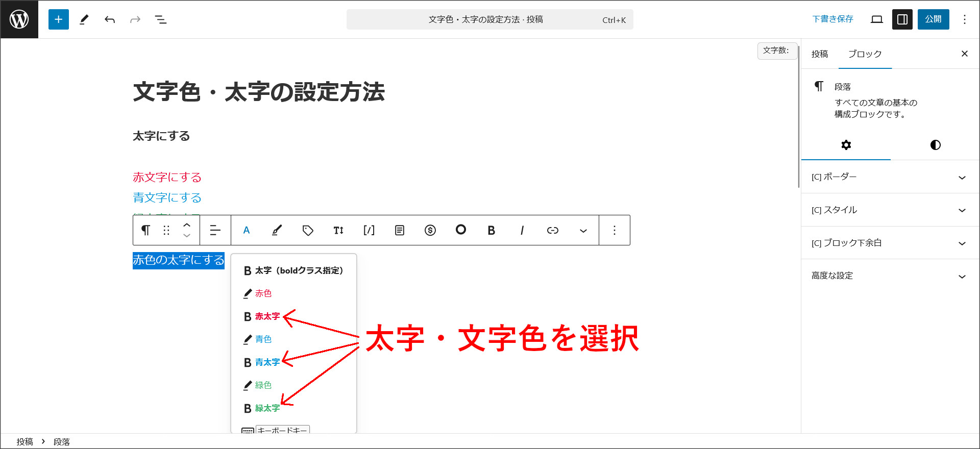Click the block drag handle dots

pyautogui.click(x=166, y=230)
